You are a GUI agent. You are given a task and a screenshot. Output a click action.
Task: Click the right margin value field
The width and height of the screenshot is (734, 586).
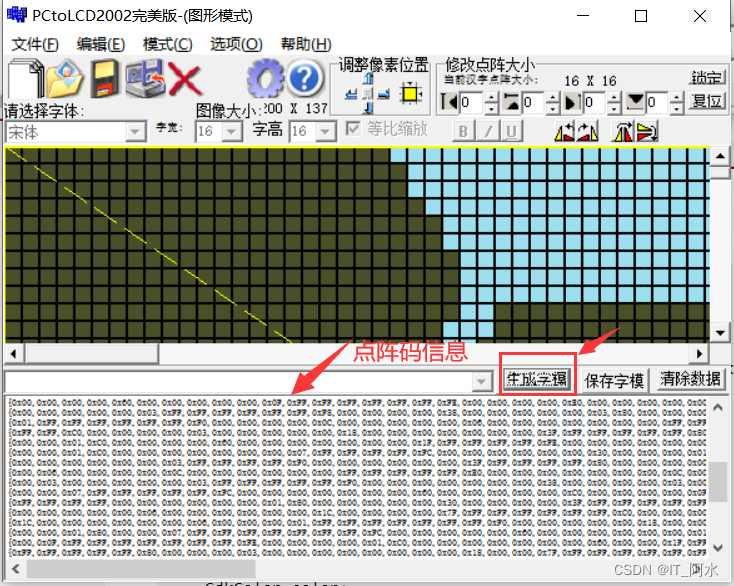click(x=595, y=103)
